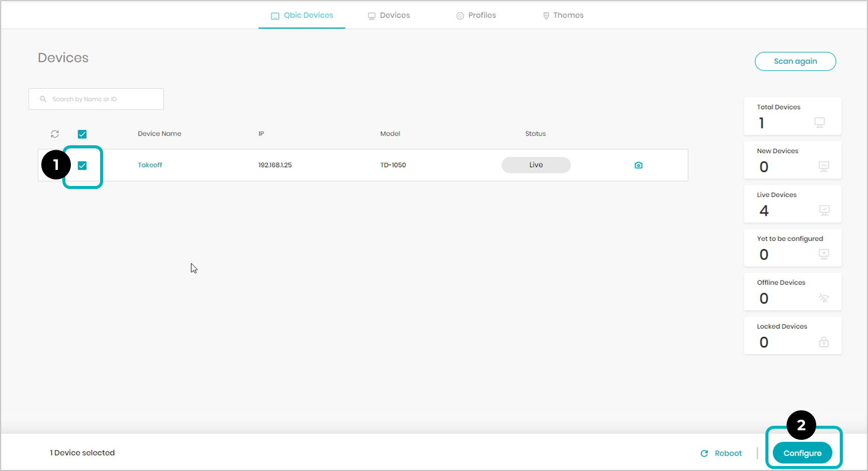Uncheck the Takeoff device checkbox

[x=82, y=165]
